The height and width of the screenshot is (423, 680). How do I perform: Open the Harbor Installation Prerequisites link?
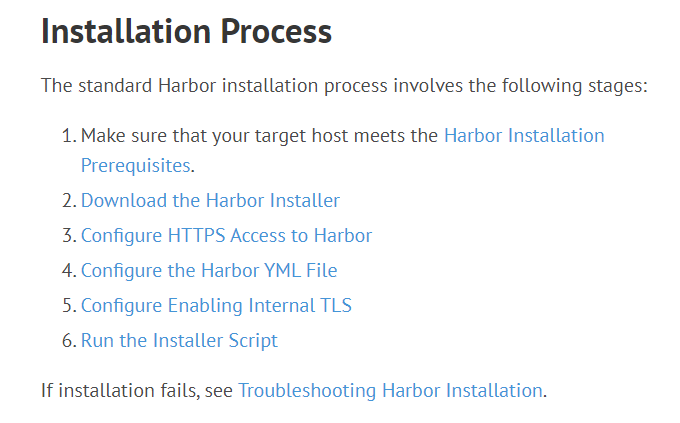pos(523,135)
